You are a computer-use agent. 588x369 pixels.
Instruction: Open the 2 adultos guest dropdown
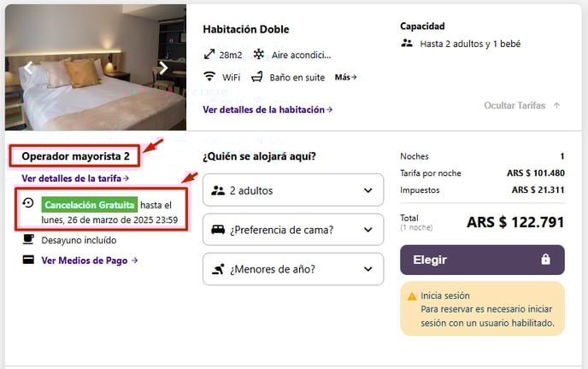[293, 190]
